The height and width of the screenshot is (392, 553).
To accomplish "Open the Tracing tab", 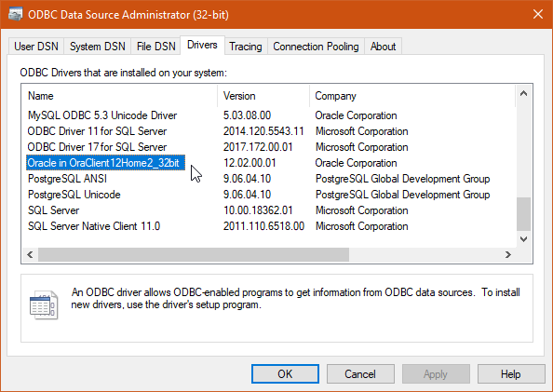I will click(246, 47).
